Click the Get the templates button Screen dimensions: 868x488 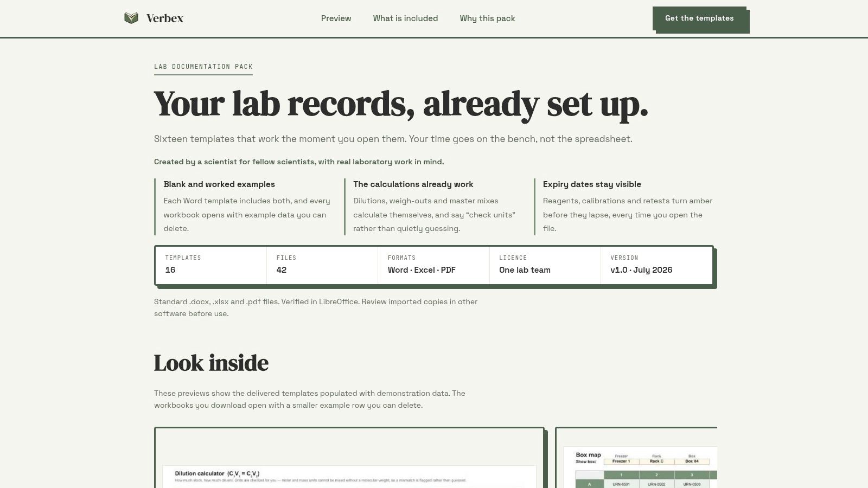(699, 18)
